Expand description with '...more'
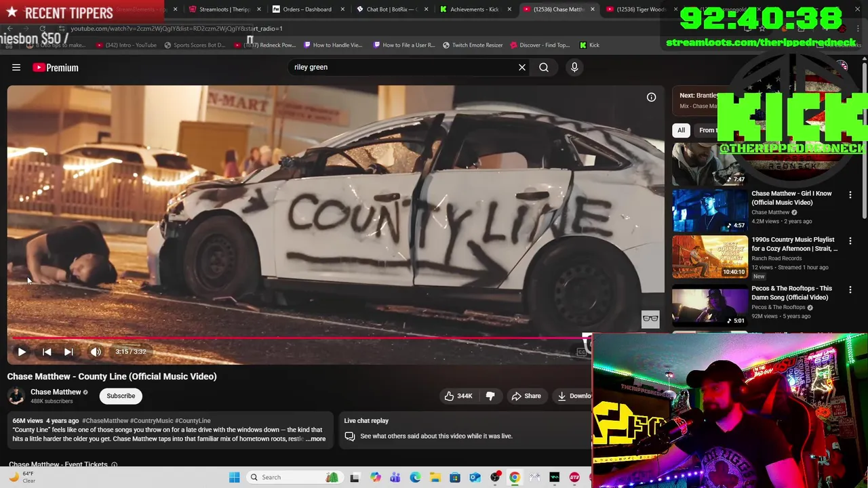Screen dimensions: 868x488 point(316,439)
